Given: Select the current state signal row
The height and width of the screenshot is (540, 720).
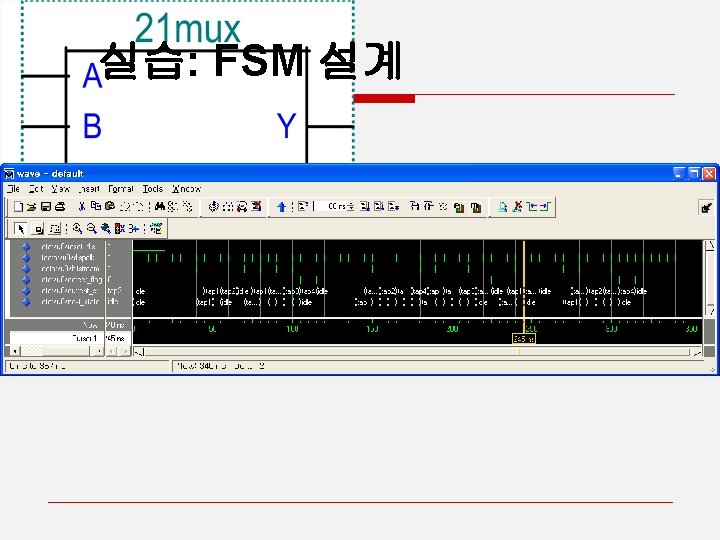Looking at the screenshot, I should (x=69, y=291).
